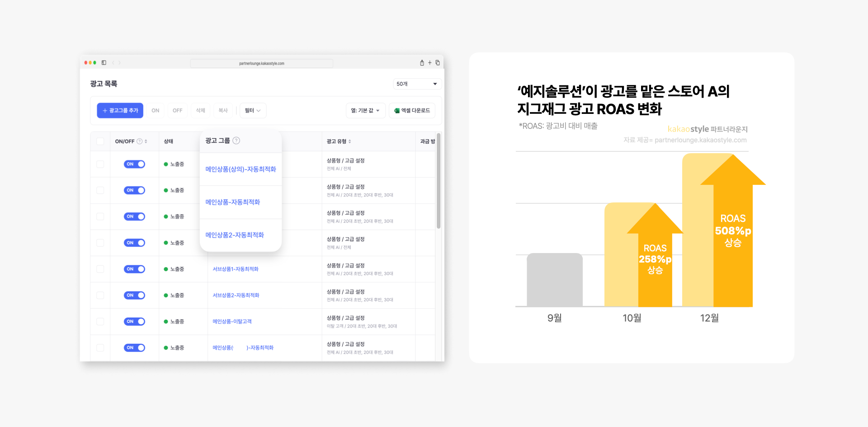
Task: Toggle ON switch for 메인상품2-자동최적화 row
Action: tap(134, 243)
